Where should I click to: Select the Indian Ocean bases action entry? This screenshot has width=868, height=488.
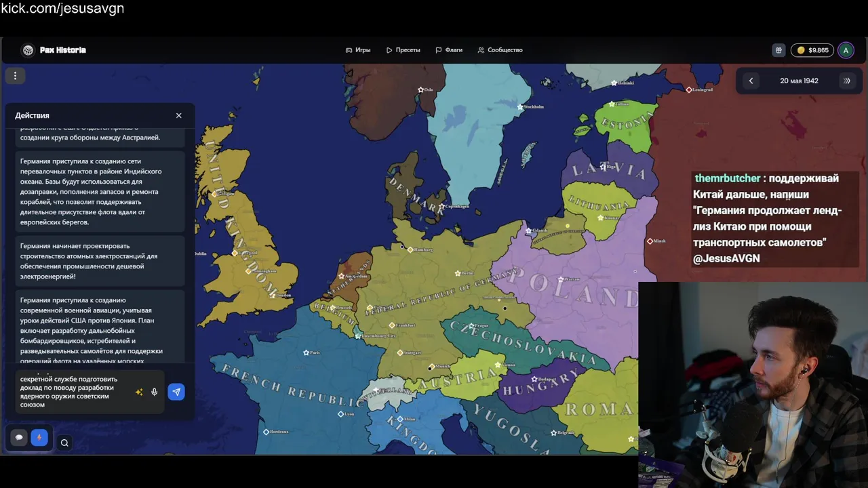pos(100,192)
